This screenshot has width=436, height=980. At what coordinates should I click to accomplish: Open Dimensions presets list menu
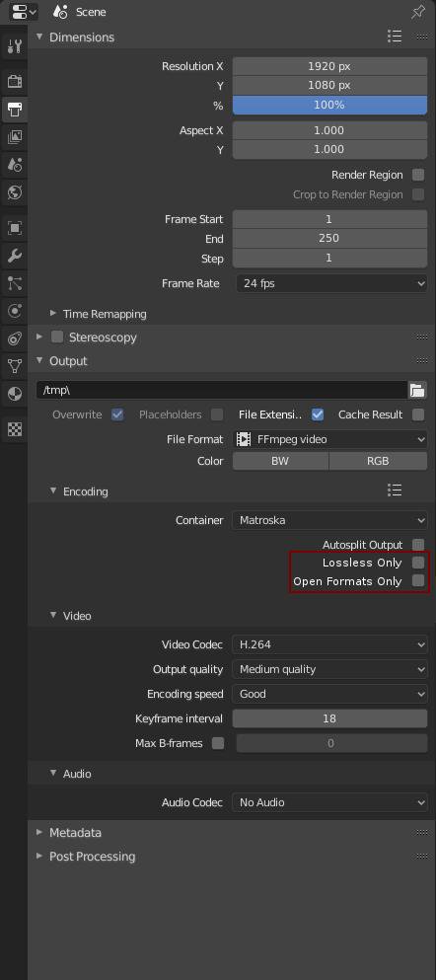(x=395, y=37)
